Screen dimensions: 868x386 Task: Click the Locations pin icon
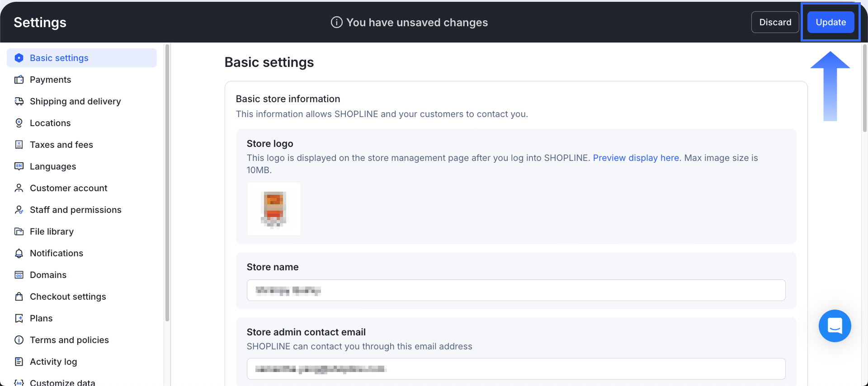tap(19, 123)
